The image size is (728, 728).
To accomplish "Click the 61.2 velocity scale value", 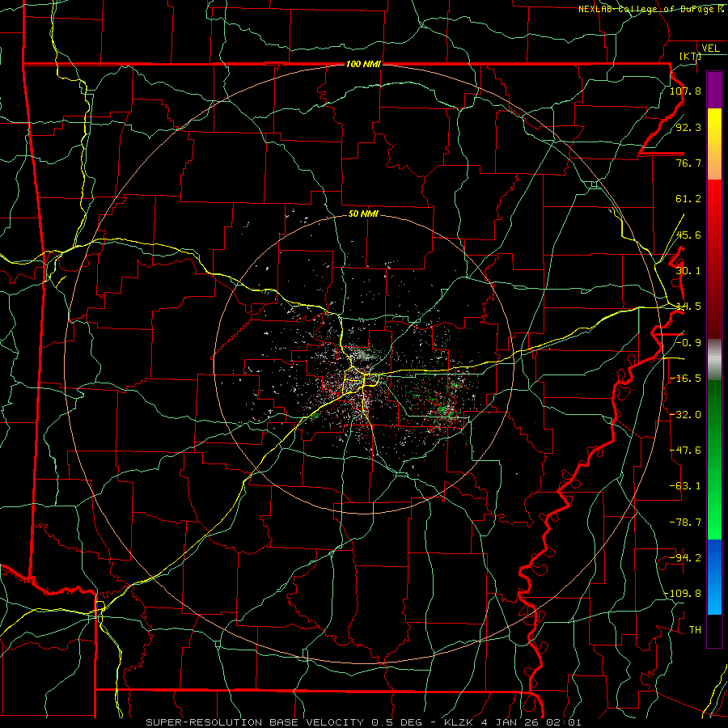I will click(x=688, y=199).
